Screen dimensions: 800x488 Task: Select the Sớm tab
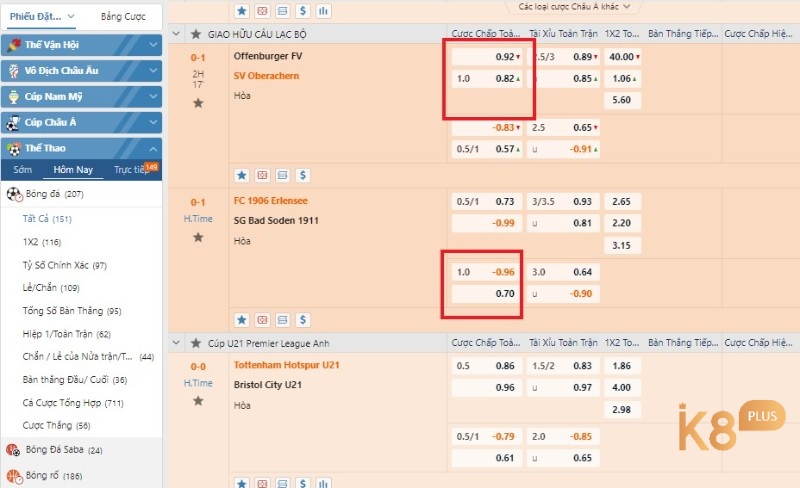pyautogui.click(x=22, y=170)
